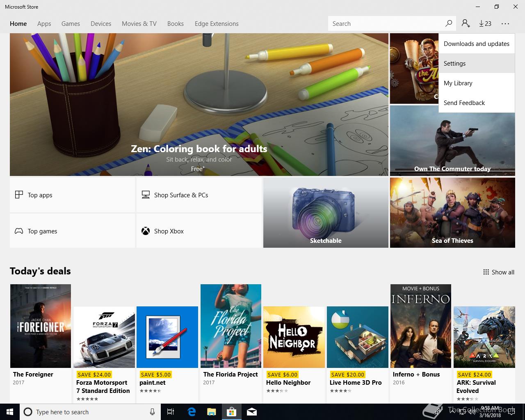
Task: Open the paint.net deal thumbnail
Action: [x=167, y=337]
